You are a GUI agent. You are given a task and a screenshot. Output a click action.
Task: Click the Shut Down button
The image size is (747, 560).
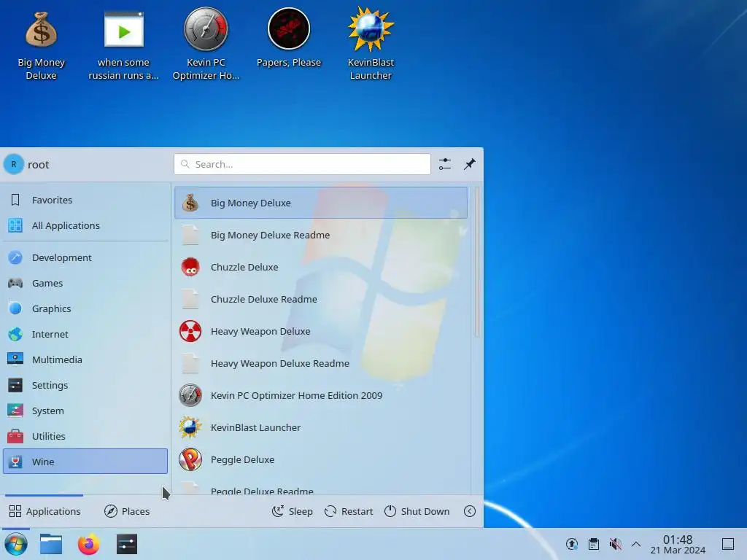[417, 511]
